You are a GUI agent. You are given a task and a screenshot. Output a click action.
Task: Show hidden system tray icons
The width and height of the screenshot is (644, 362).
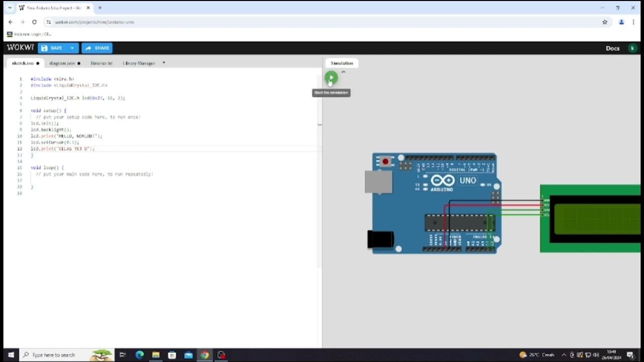[x=564, y=355]
